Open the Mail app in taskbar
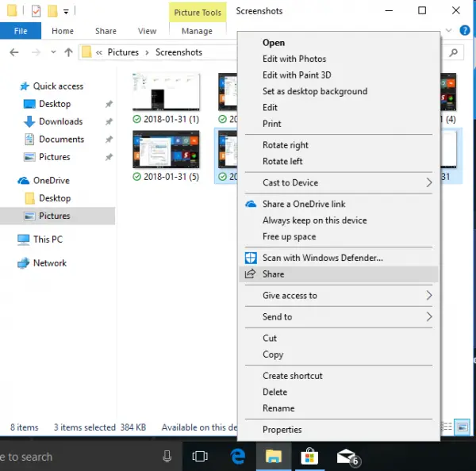 click(347, 456)
